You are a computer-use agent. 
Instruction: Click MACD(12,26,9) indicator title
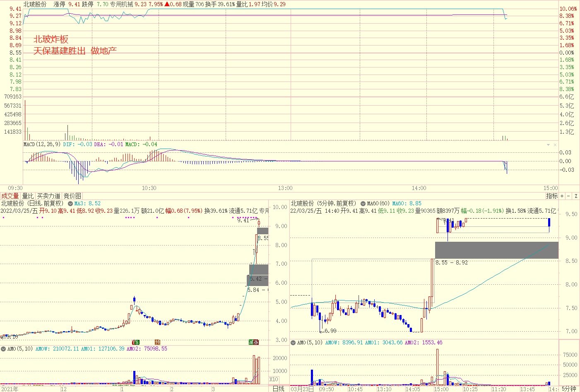pos(42,144)
